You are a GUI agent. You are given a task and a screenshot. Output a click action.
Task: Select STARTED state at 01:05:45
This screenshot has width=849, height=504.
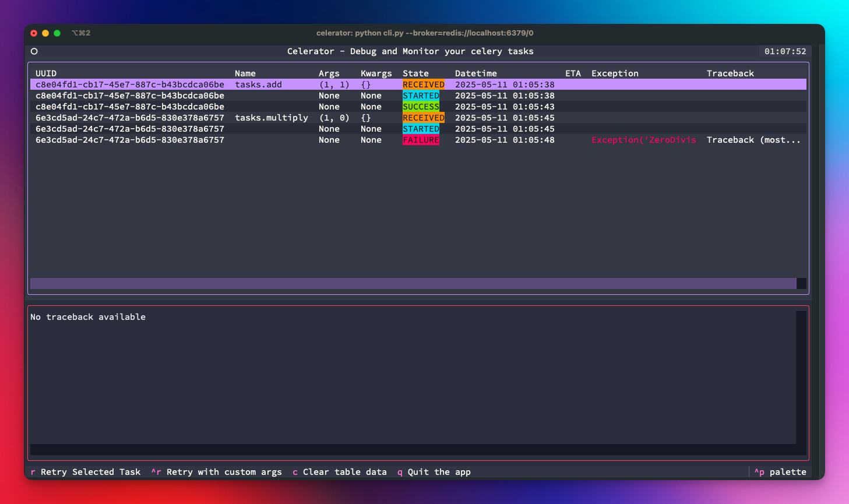421,129
